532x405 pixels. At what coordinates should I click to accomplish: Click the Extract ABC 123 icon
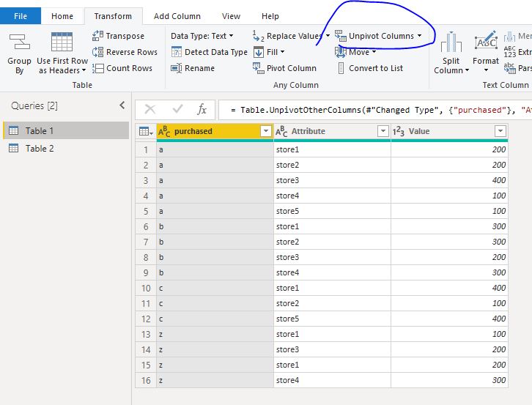point(509,52)
